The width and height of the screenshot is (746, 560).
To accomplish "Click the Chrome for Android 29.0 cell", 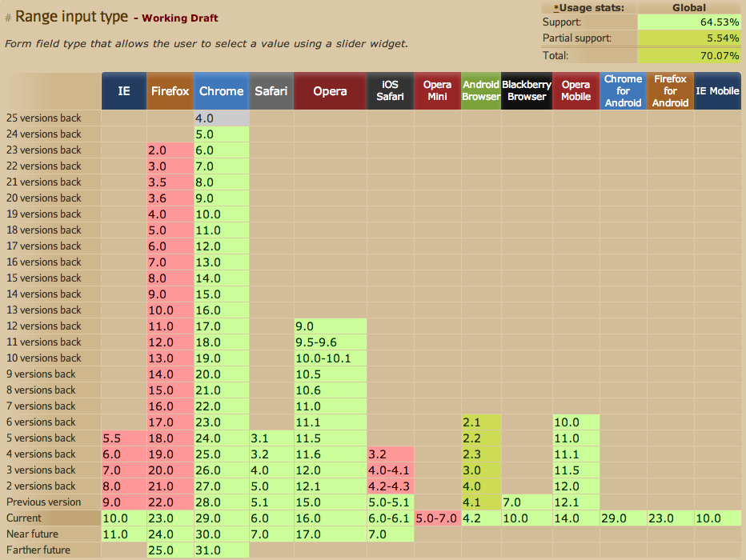I will tap(624, 518).
